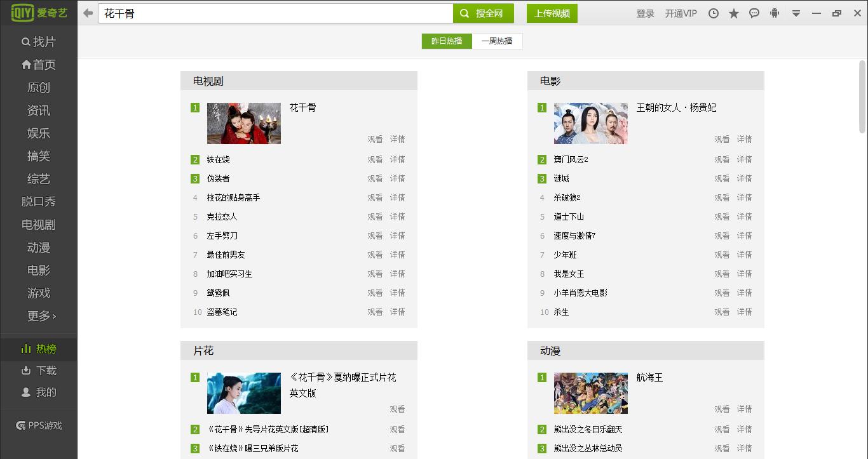Click the 搜全网 search button
The image size is (868, 459).
pyautogui.click(x=484, y=13)
